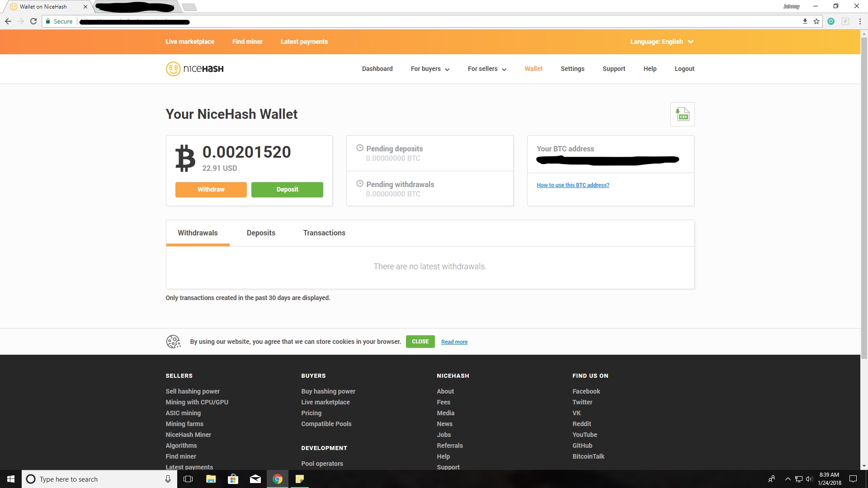Click inside the browser address bar
Screen dimensions: 868x488
click(x=271, y=21)
